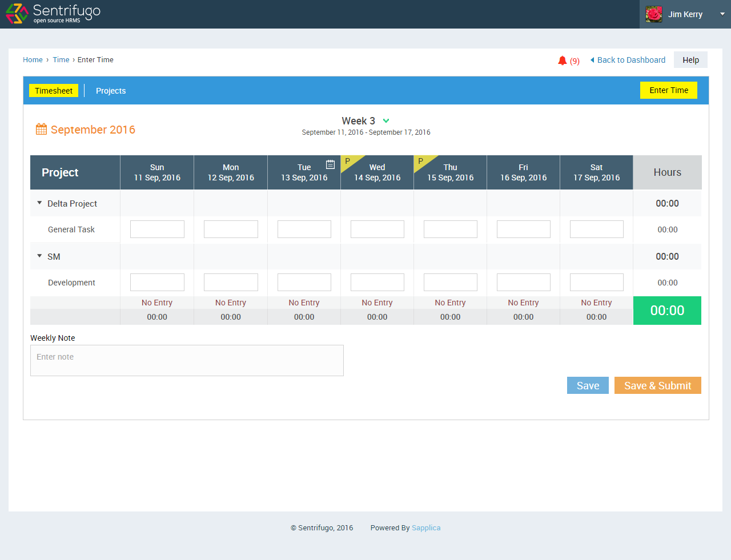Open the Sapplica link in the footer

(x=426, y=527)
